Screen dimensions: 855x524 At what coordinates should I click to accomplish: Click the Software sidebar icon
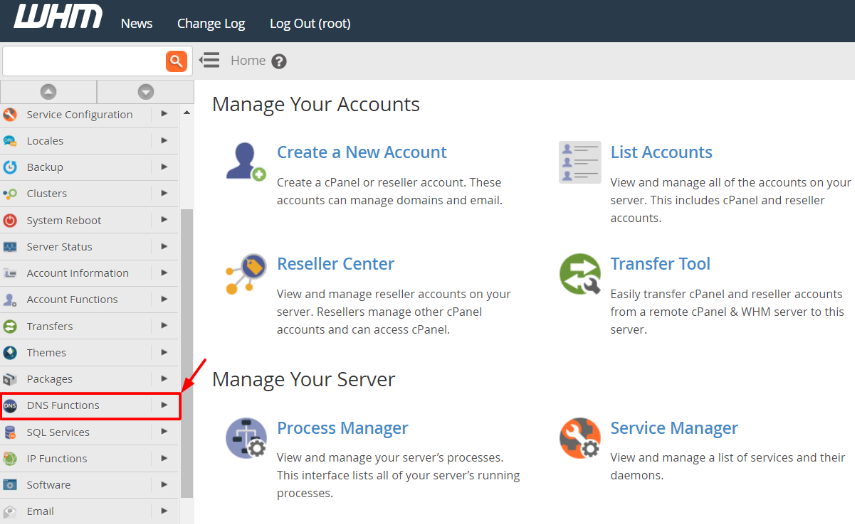click(10, 485)
